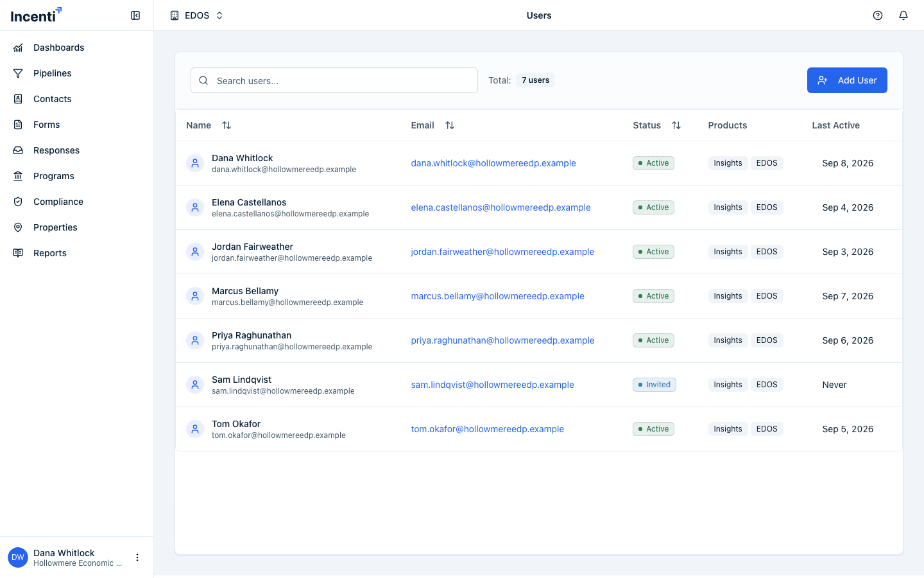Open the notifications bell
Screen dimensions: 924x578
click(x=903, y=15)
